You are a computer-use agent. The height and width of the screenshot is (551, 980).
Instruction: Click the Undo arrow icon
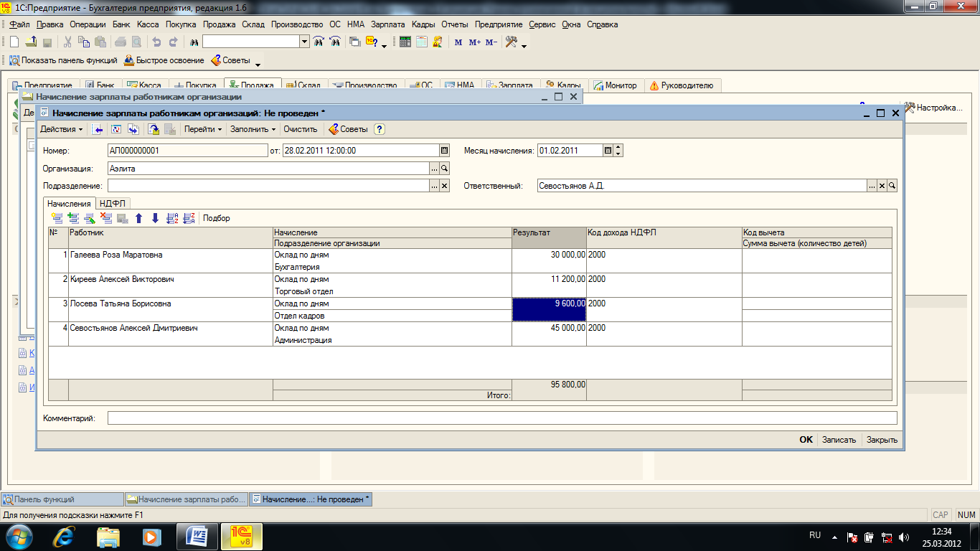(156, 42)
